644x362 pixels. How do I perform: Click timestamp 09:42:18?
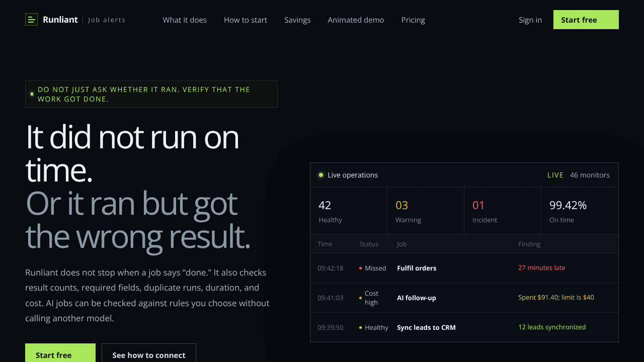pyautogui.click(x=331, y=268)
